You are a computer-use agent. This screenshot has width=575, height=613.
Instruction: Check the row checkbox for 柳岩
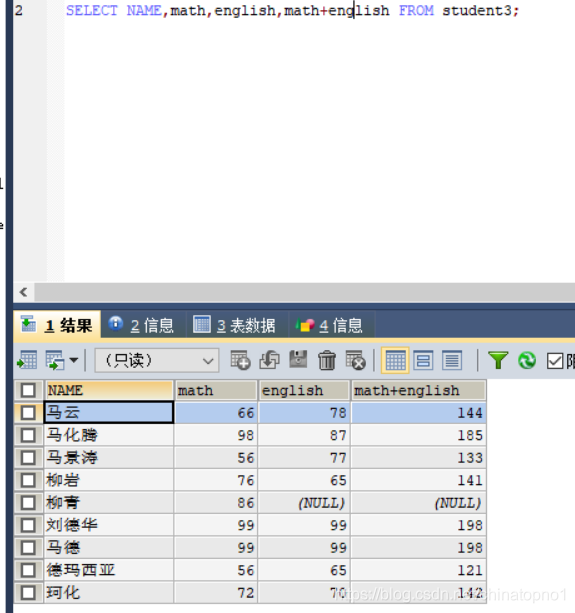coord(28,480)
